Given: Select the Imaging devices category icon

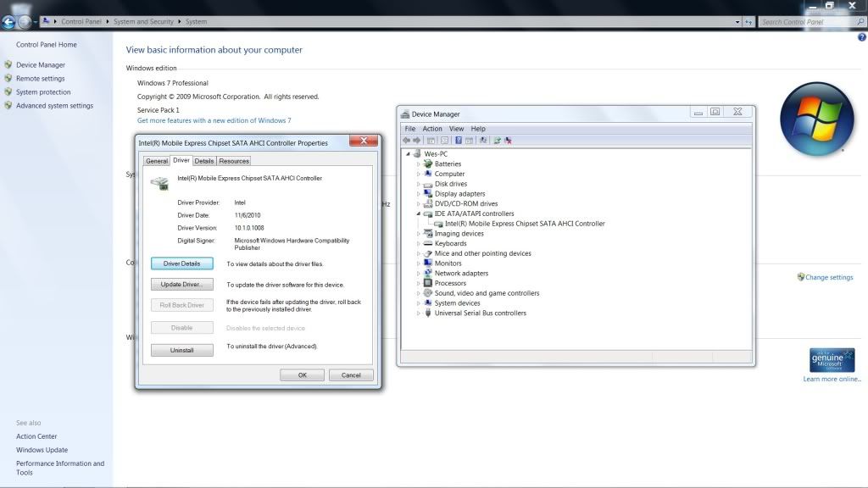Looking at the screenshot, I should [428, 234].
